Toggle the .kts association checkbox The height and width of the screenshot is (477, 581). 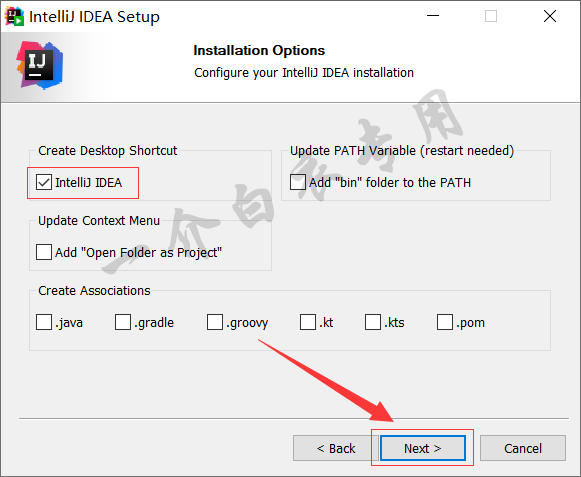tap(373, 322)
